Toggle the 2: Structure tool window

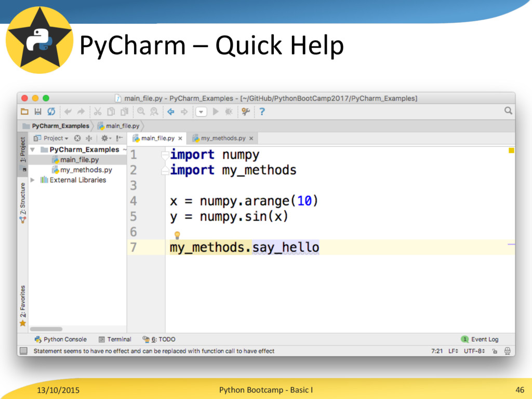(x=23, y=203)
